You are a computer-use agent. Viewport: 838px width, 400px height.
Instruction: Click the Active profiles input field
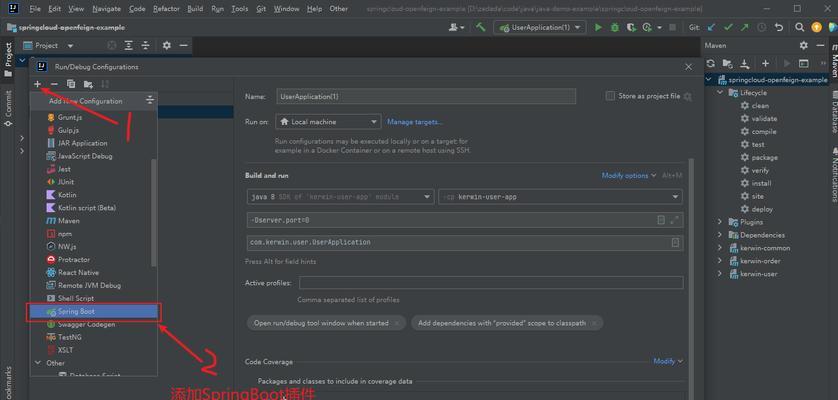point(491,282)
